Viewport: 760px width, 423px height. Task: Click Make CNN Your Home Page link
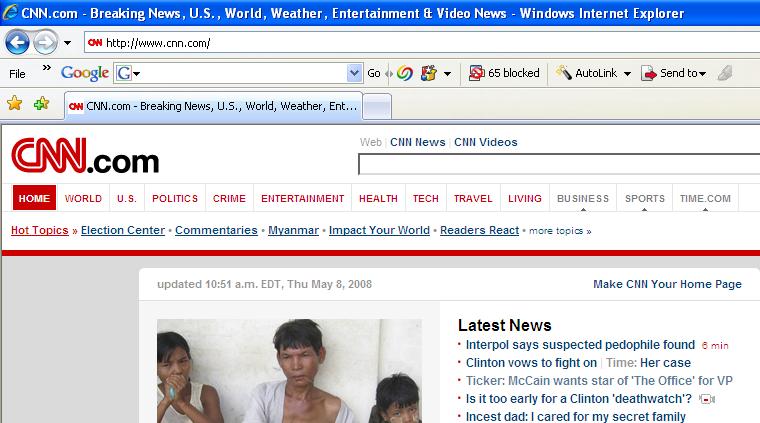(x=667, y=284)
